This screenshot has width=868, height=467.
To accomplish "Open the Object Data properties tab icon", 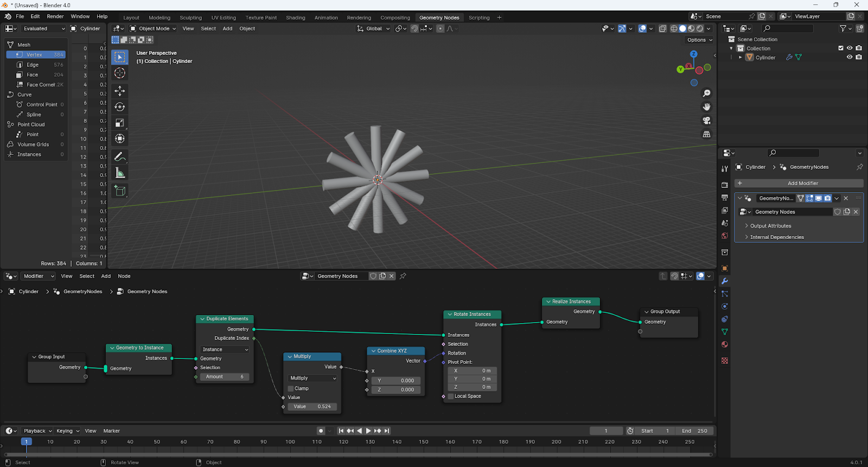I will click(x=725, y=332).
